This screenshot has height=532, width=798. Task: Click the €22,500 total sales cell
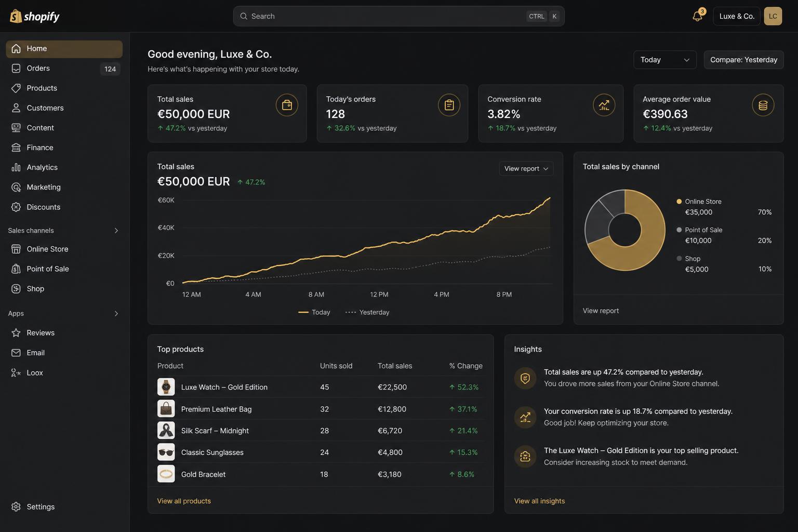coord(392,387)
